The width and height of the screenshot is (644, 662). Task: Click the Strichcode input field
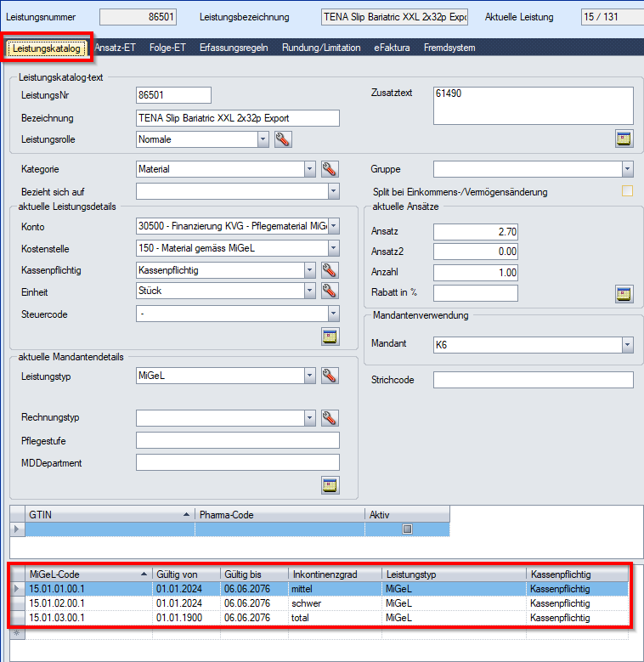pyautogui.click(x=533, y=380)
